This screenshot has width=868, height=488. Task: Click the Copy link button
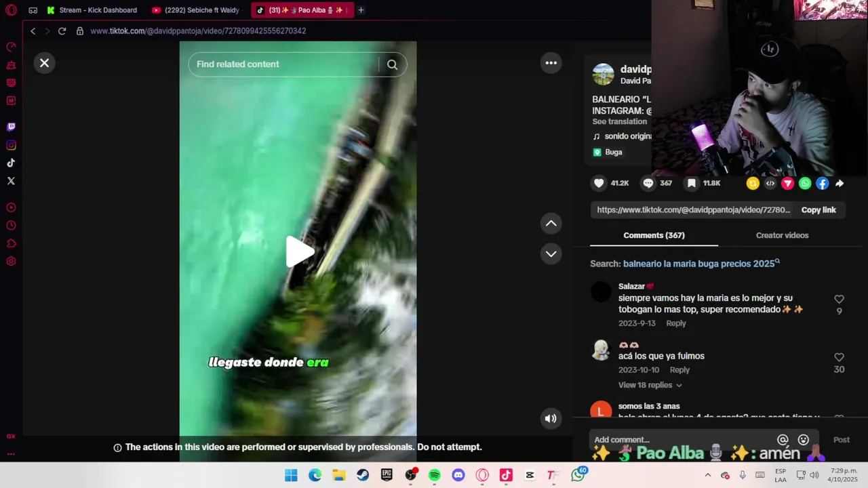point(818,210)
